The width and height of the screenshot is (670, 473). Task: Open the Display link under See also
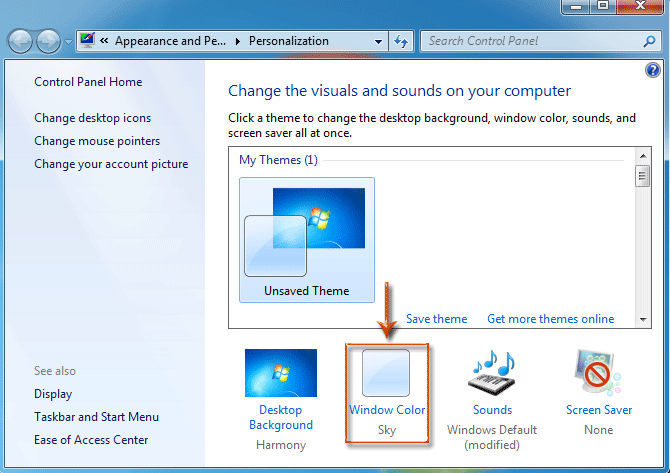tap(53, 394)
